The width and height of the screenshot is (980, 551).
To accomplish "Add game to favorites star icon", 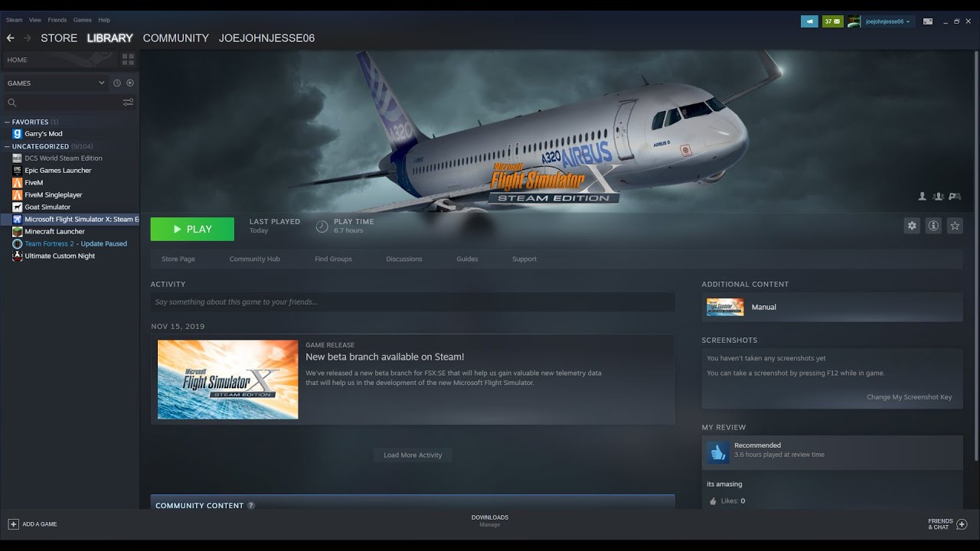I will [955, 226].
